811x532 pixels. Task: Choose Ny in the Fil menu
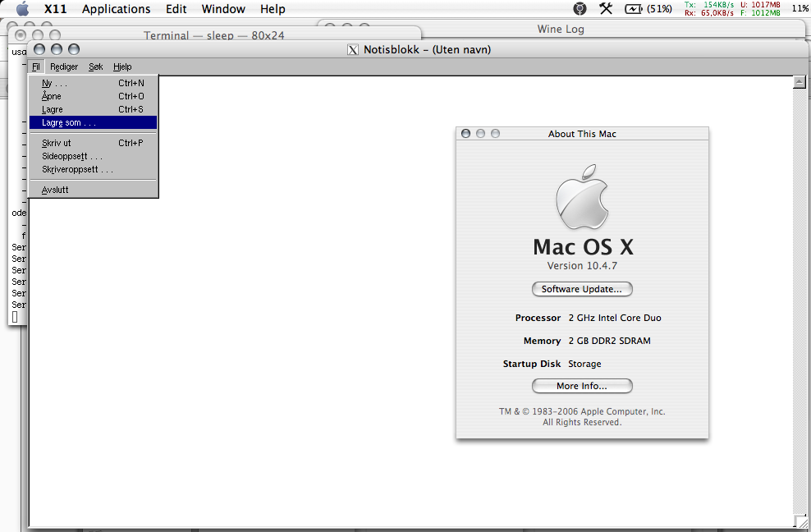click(x=93, y=83)
